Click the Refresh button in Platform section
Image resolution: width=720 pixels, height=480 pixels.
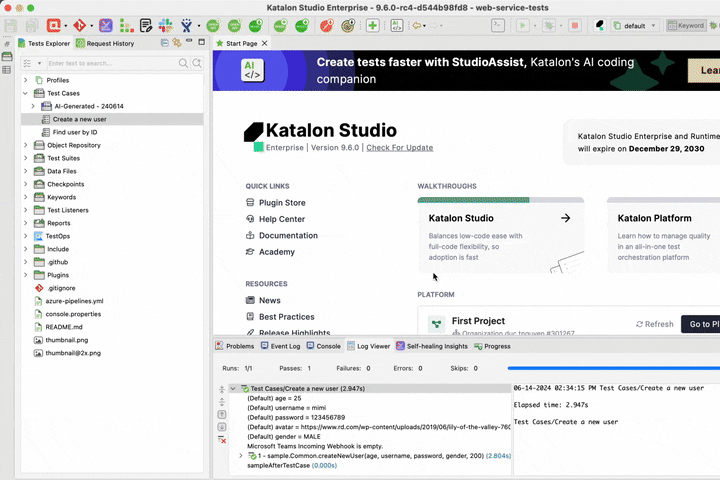pyautogui.click(x=654, y=324)
